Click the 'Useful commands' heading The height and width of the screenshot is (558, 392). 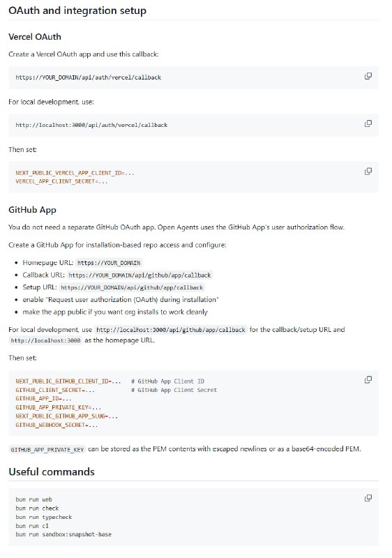[52, 472]
